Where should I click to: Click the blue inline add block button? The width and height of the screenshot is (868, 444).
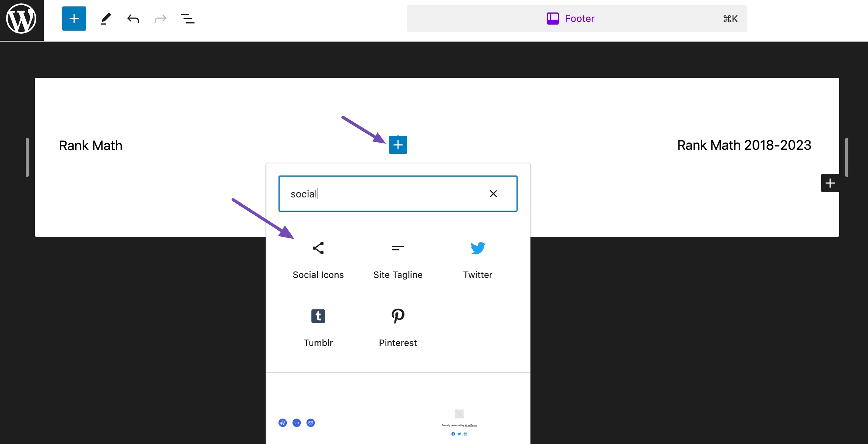(398, 145)
